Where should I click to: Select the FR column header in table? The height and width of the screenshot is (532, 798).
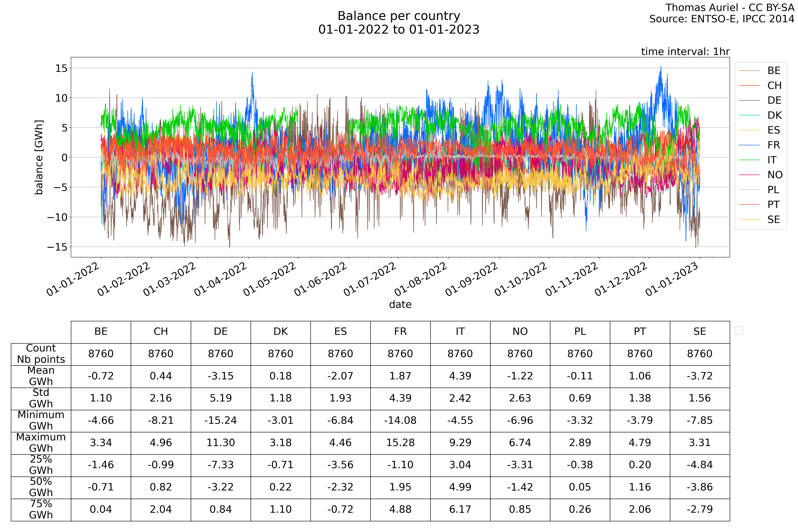coord(400,332)
